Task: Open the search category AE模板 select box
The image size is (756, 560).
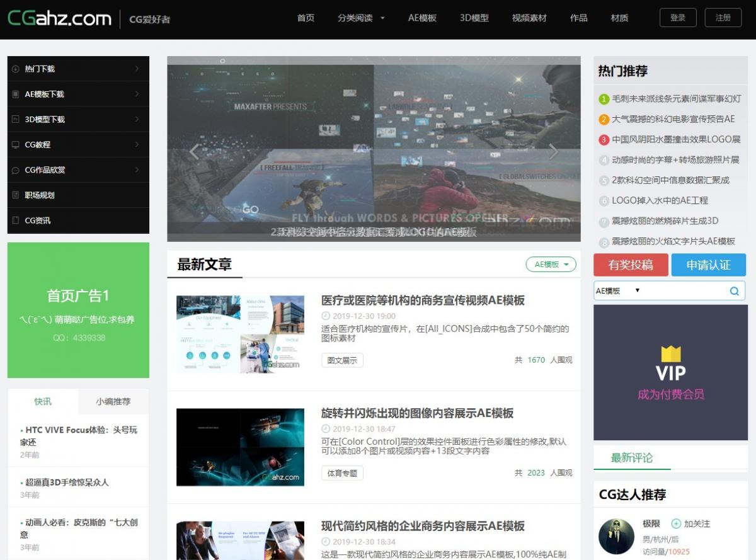Action: coord(617,291)
